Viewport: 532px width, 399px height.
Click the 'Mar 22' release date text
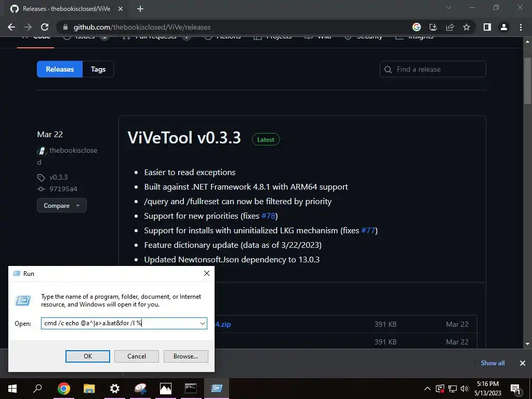tap(50, 135)
